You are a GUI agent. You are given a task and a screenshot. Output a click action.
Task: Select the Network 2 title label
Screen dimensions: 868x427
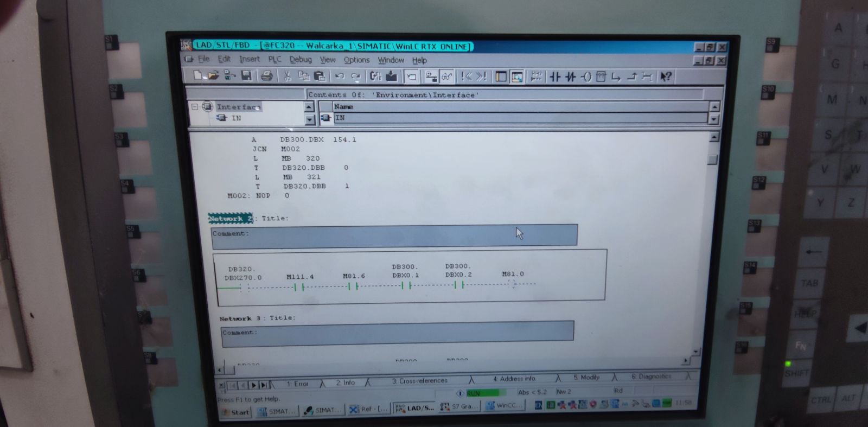[231, 219]
